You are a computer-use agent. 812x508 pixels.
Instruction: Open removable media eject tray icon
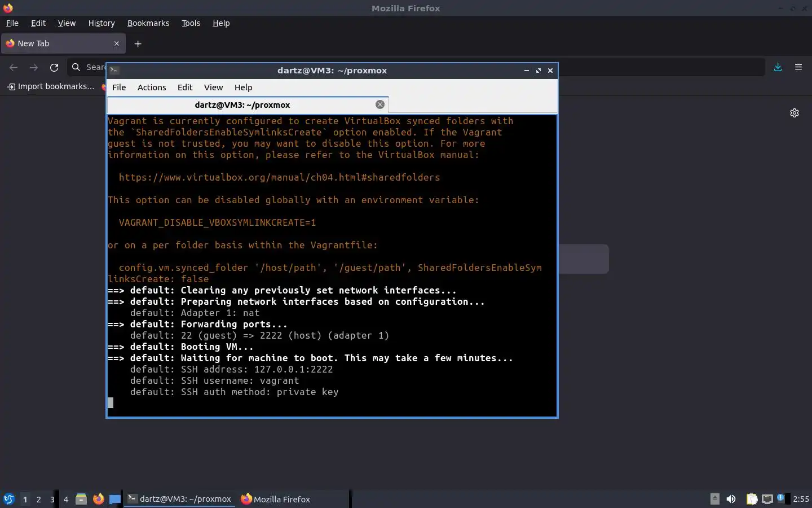[714, 499]
